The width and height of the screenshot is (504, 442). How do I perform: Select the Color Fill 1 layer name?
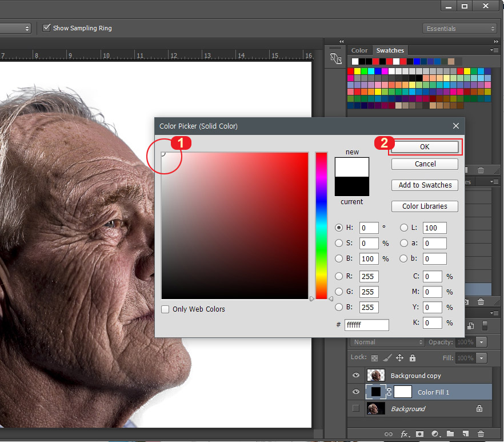tap(433, 392)
